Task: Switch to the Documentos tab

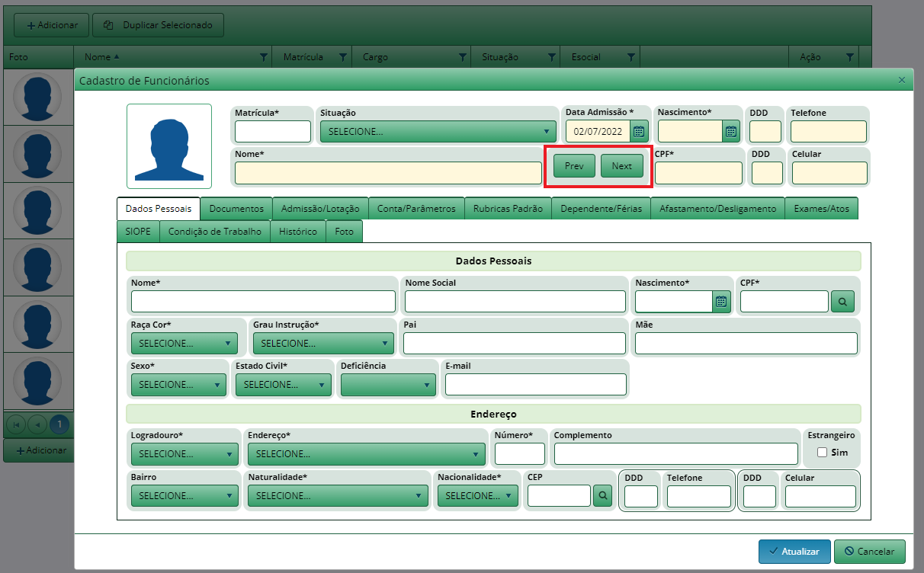Action: pos(236,209)
